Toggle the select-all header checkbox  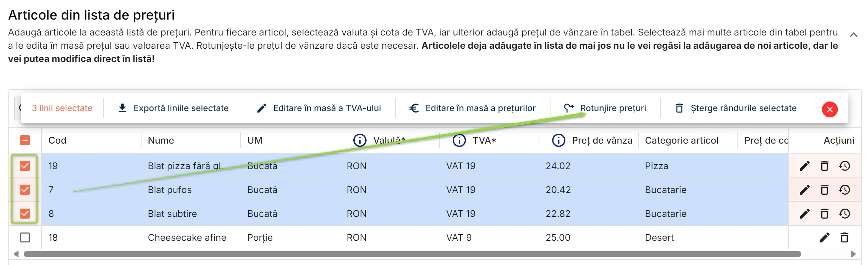tap(25, 140)
